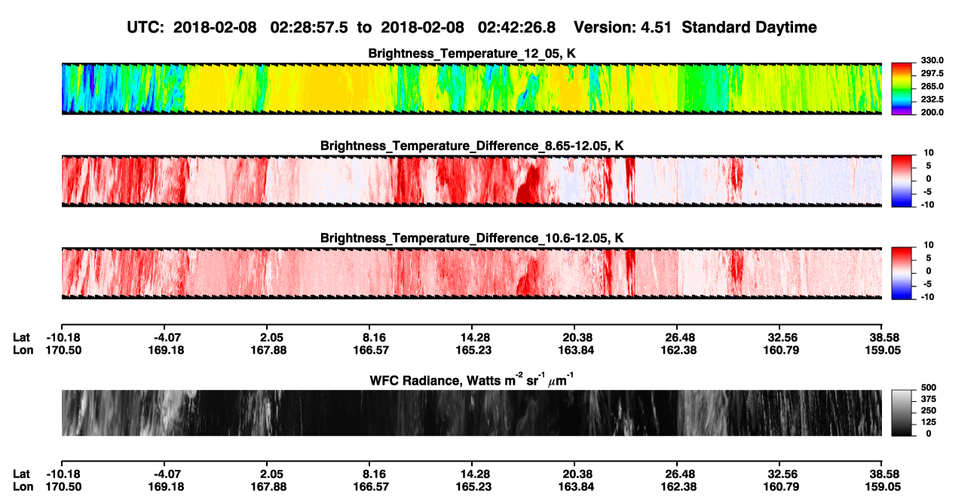The image size is (980, 503).
Task: Click the Brightness_Temperature_Difference_8.65-12.05 panel title
Action: pyautogui.click(x=472, y=146)
